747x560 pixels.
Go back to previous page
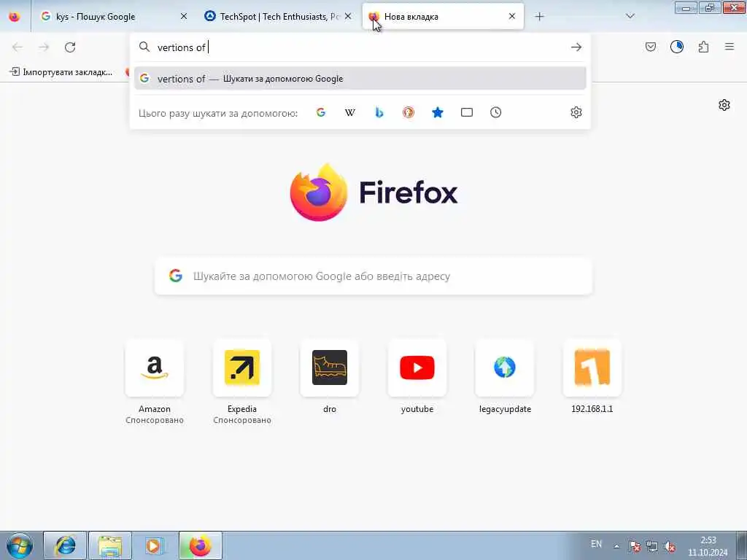(18, 47)
